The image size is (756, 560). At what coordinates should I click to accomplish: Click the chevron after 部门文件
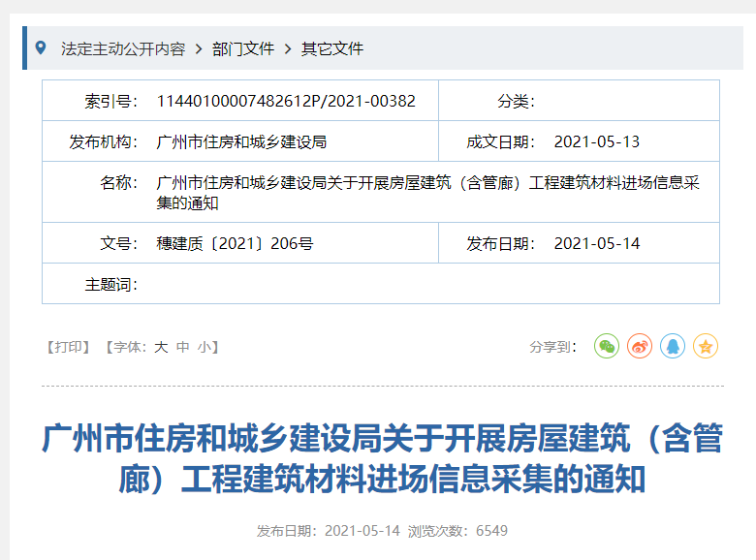tap(288, 48)
